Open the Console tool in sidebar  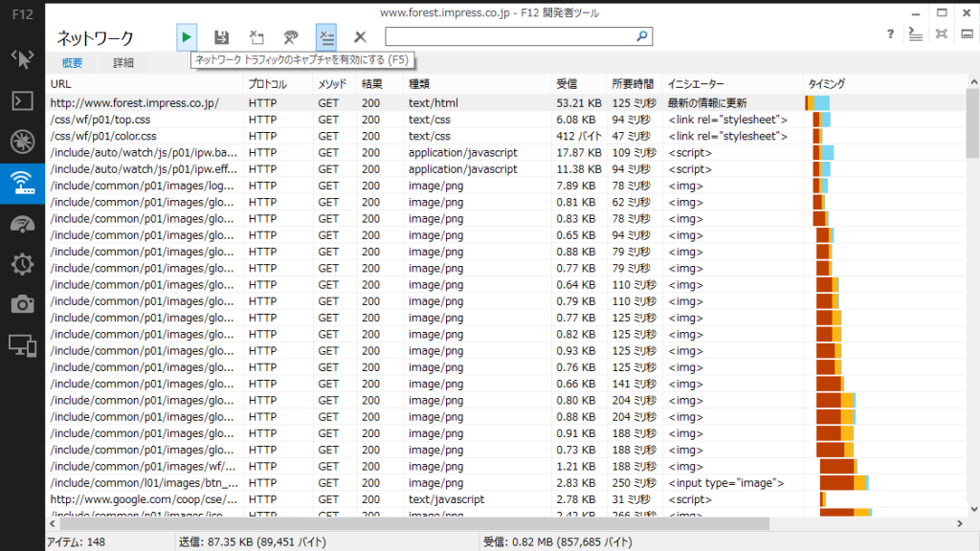[x=23, y=100]
